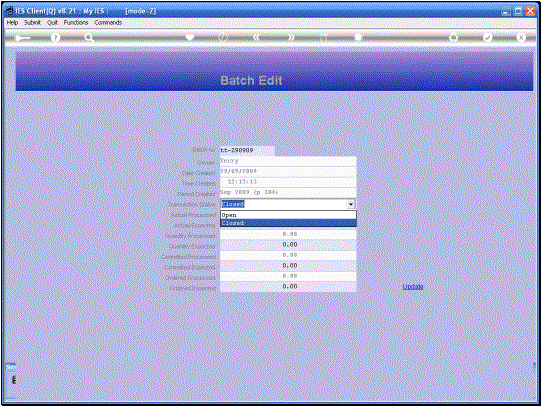Click the checkmark confirm toolbar icon

click(x=487, y=38)
